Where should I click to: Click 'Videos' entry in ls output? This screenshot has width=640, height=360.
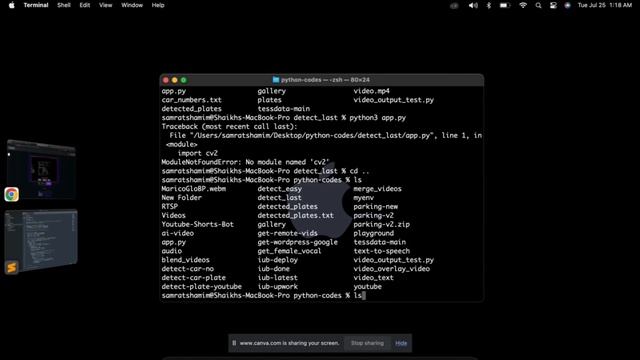tap(173, 216)
